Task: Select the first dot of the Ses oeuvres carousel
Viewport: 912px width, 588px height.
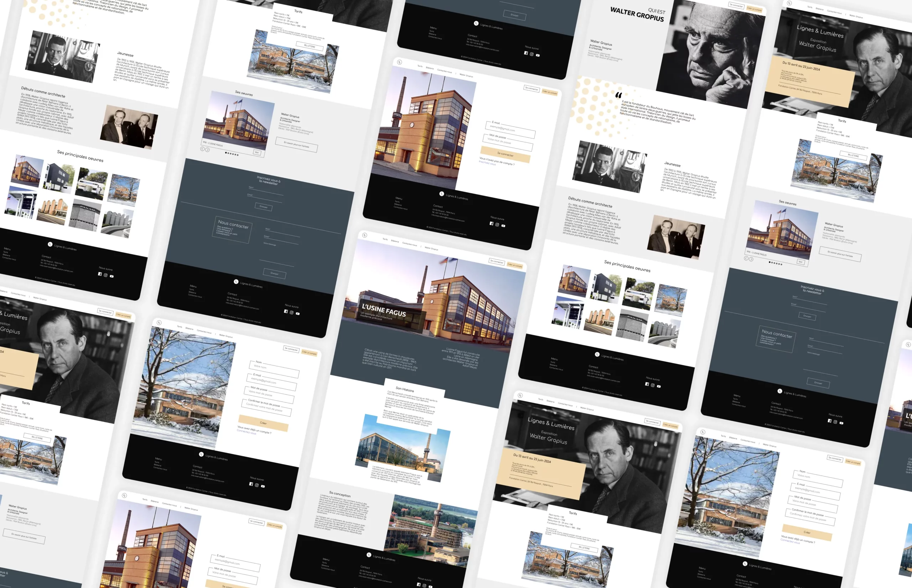Action: [226, 153]
